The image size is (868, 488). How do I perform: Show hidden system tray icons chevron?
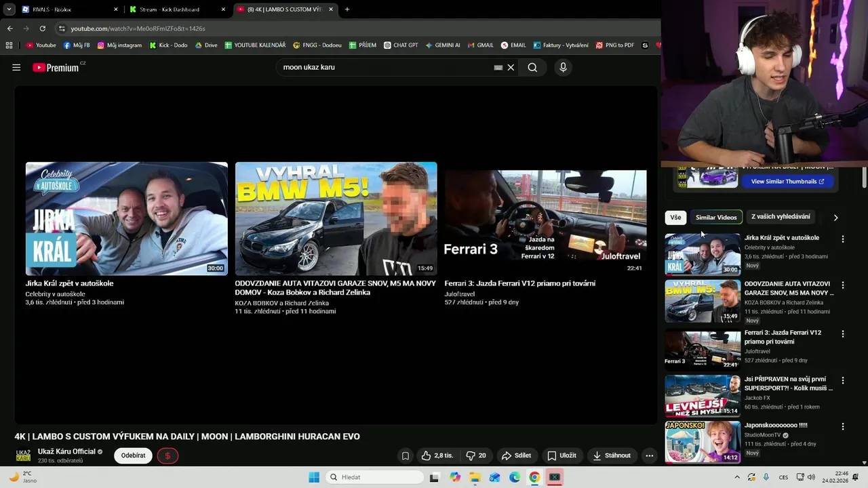point(737,477)
